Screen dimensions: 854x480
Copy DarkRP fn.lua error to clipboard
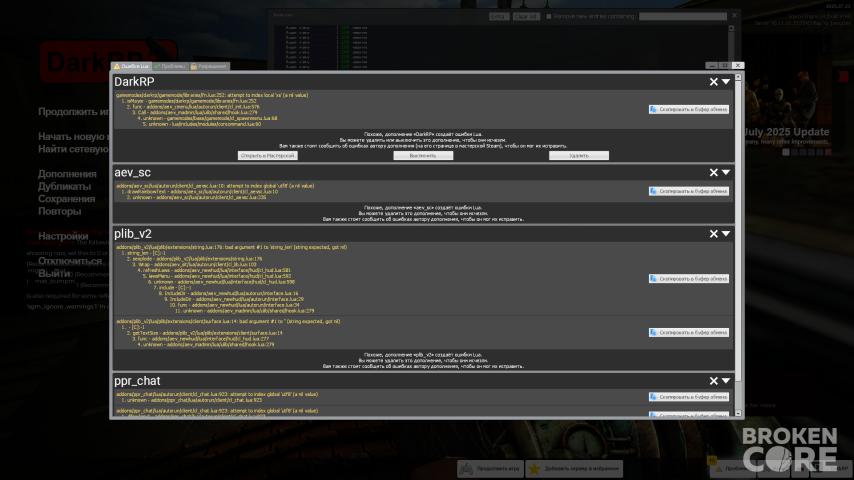(x=688, y=110)
